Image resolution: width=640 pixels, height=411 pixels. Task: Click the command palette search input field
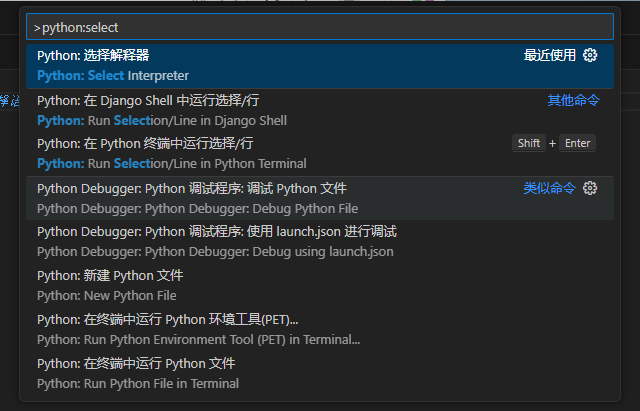coord(320,27)
